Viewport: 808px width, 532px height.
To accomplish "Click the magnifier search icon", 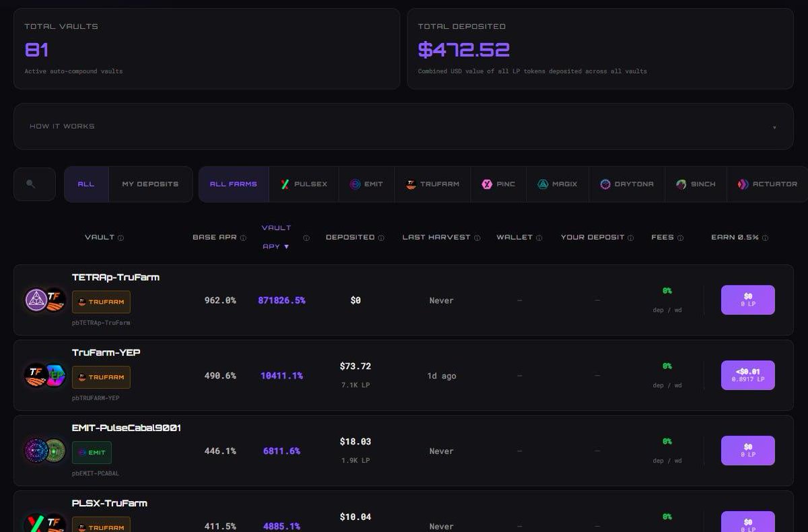I will 30,184.
